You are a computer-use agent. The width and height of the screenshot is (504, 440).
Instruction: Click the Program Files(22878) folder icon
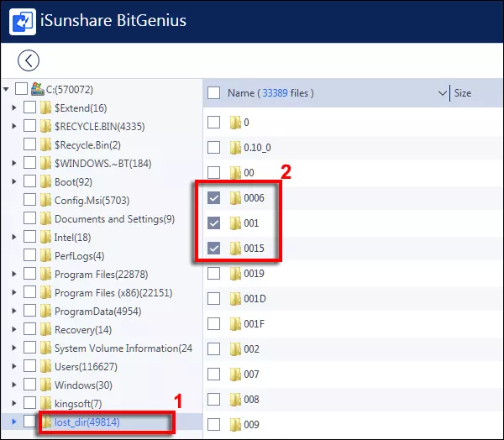coord(45,274)
